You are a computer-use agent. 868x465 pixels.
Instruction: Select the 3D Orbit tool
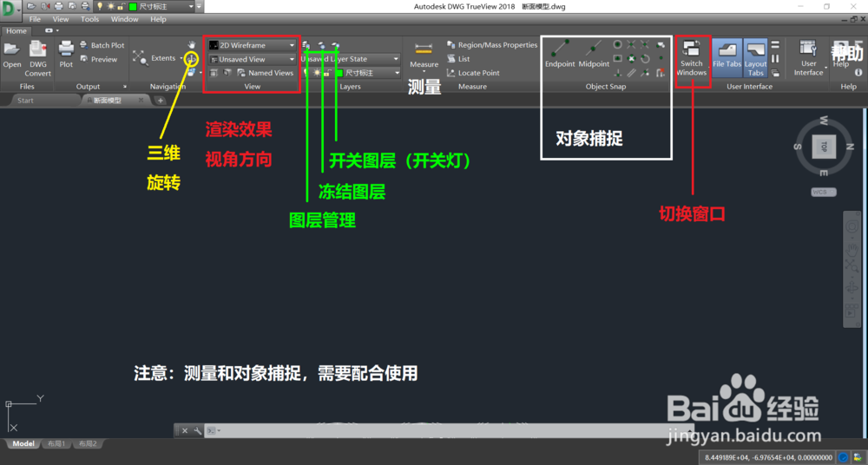pos(192,58)
